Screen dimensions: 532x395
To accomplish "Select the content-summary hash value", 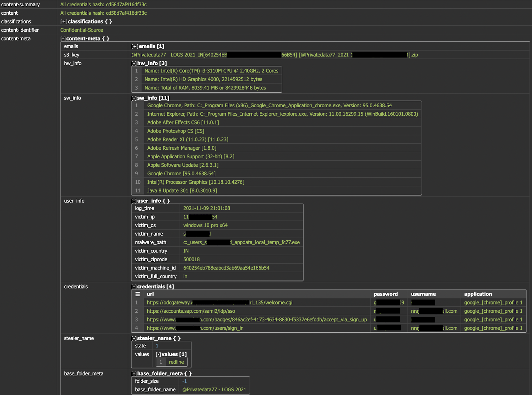I will tap(103, 5).
